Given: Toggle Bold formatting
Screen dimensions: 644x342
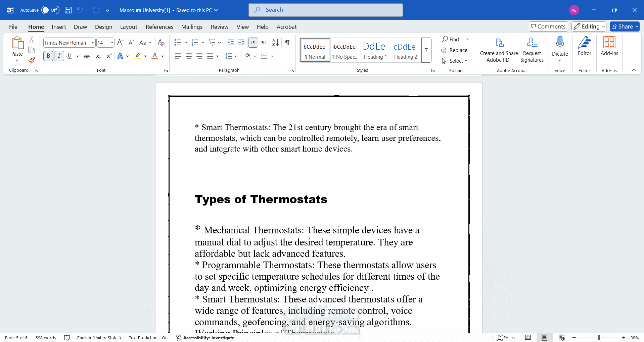Looking at the screenshot, I should (48, 56).
